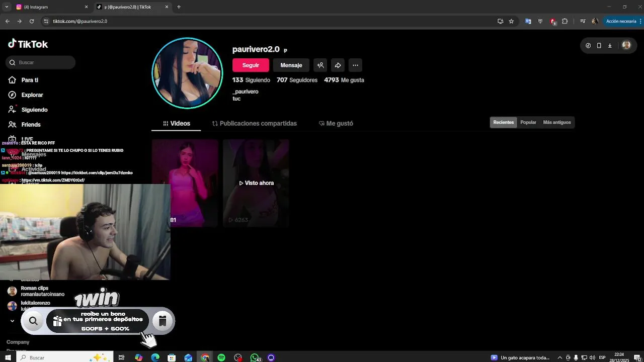The image size is (644, 362).
Task: Close the Instagram browser tab
Action: click(x=86, y=7)
